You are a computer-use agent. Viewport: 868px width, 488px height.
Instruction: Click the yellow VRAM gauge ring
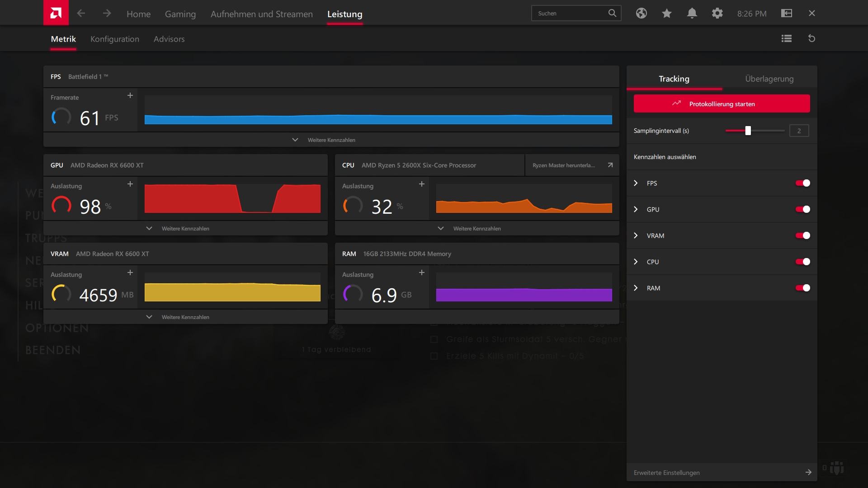tap(61, 294)
